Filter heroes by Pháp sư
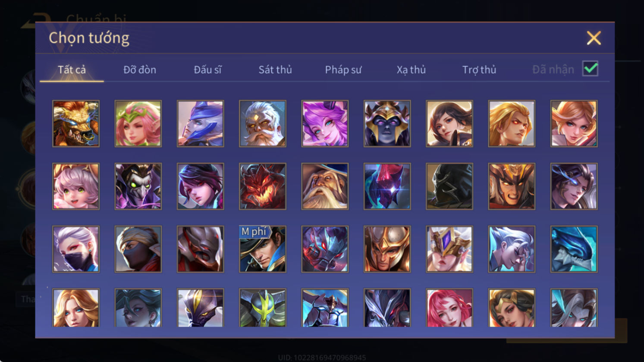 [x=343, y=69]
